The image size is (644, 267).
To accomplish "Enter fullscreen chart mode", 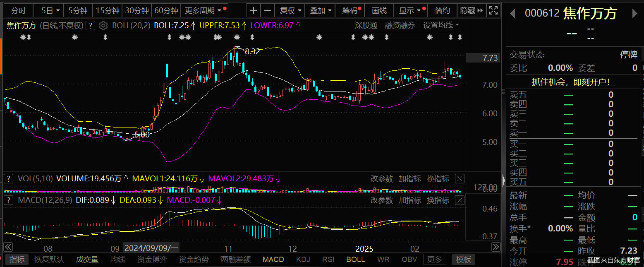I will pos(493,10).
